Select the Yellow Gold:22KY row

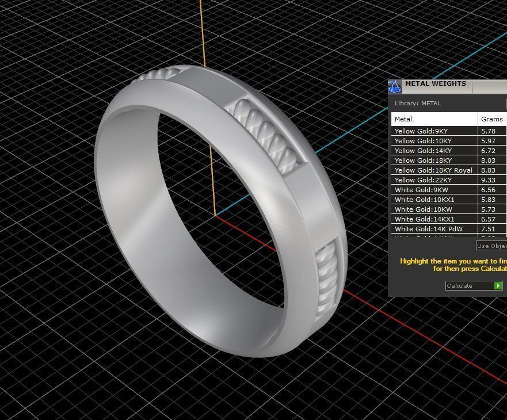[x=449, y=180]
